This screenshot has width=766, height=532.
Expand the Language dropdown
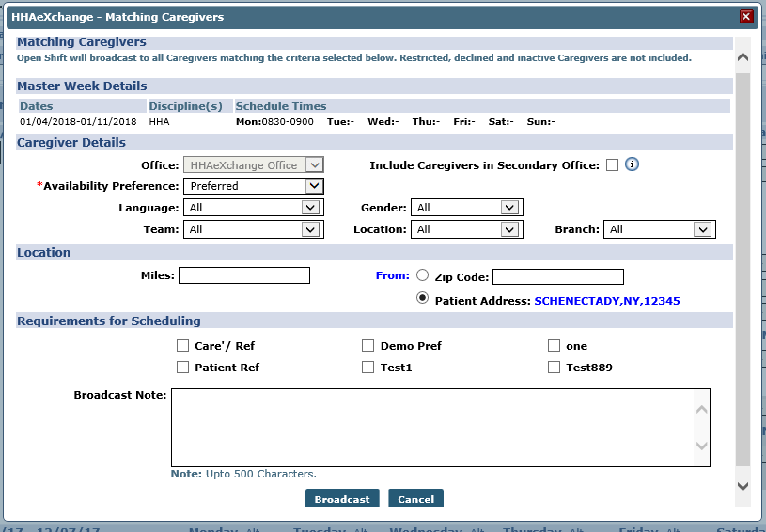coord(254,208)
